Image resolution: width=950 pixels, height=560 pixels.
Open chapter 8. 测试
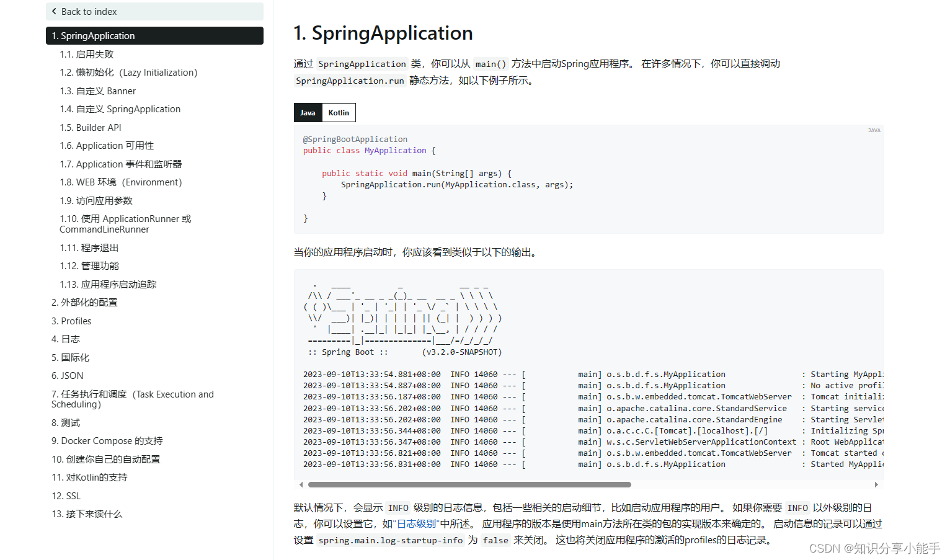tap(66, 423)
